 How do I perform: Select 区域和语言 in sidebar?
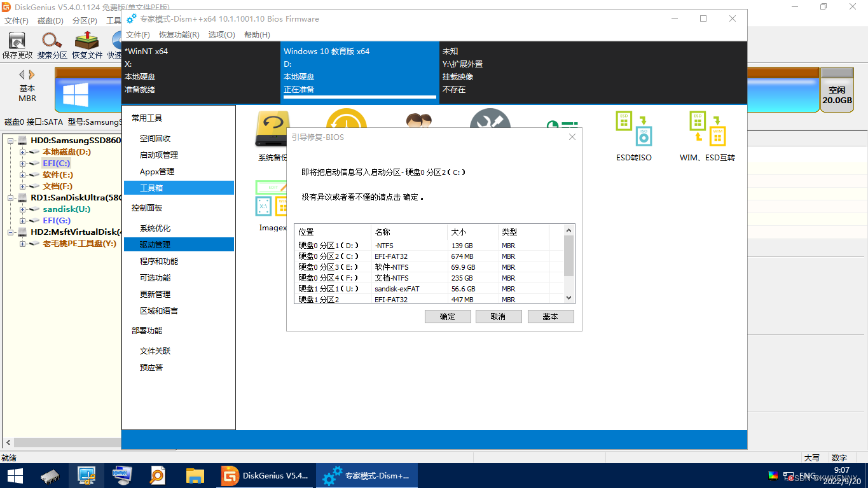coord(159,310)
